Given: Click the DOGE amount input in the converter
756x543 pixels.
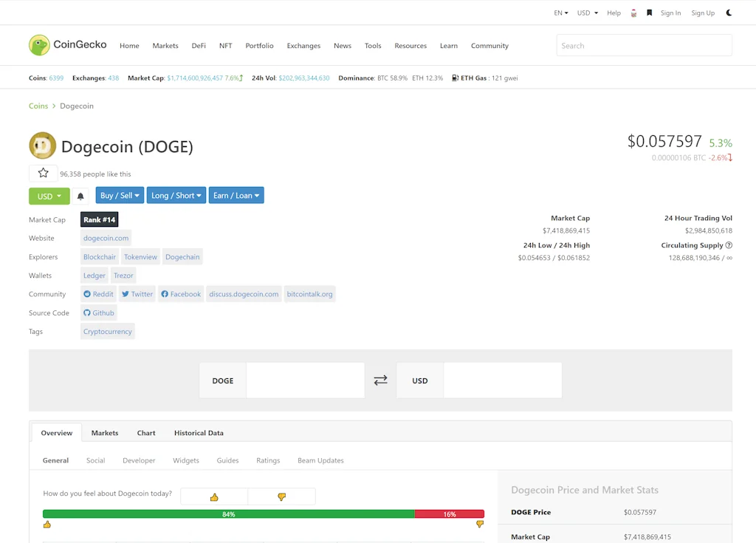Looking at the screenshot, I should pyautogui.click(x=305, y=380).
